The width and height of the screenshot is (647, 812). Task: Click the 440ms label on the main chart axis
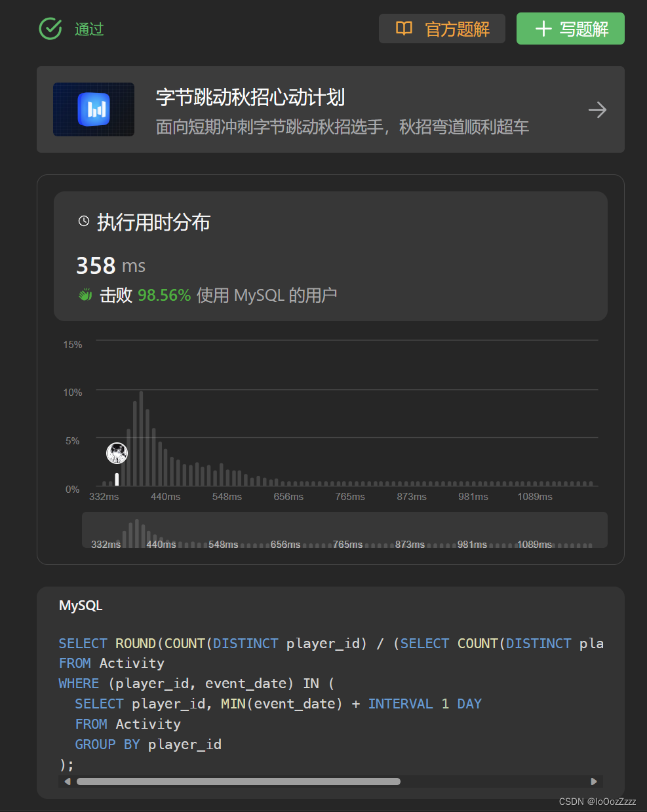click(165, 497)
